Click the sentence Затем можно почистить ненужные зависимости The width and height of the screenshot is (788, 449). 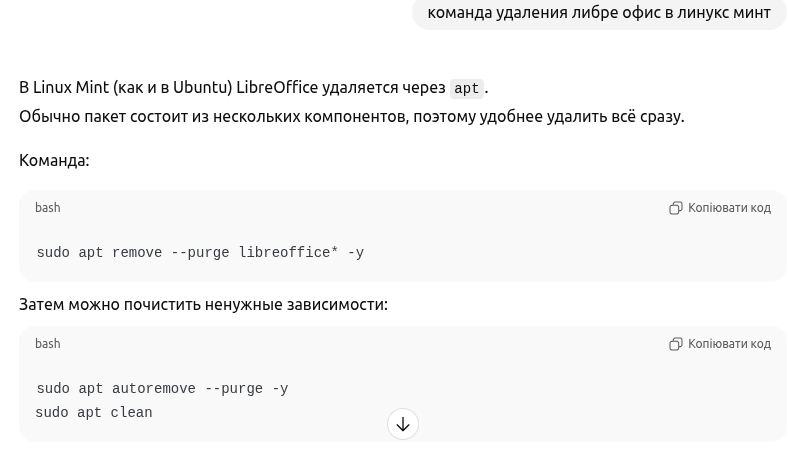point(204,305)
